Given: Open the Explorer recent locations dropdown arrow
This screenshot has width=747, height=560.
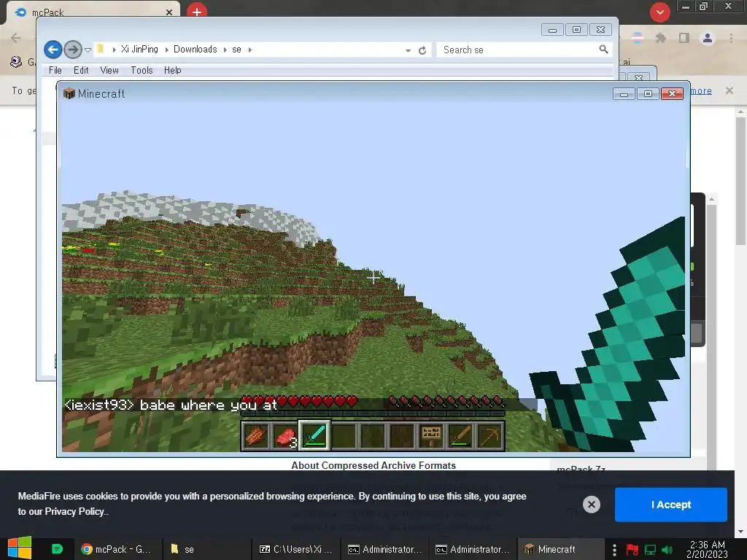Looking at the screenshot, I should click(88, 50).
